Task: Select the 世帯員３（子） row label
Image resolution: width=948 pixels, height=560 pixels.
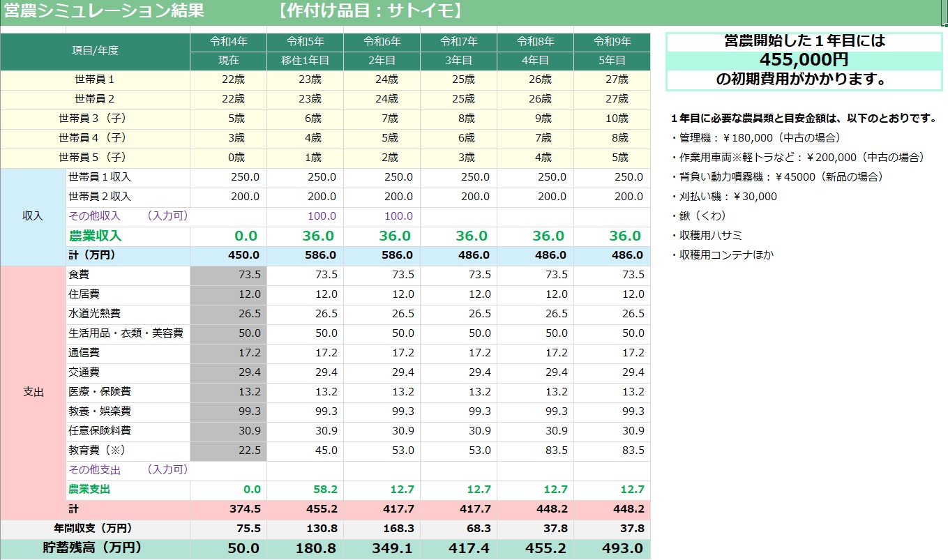Action: 96,119
